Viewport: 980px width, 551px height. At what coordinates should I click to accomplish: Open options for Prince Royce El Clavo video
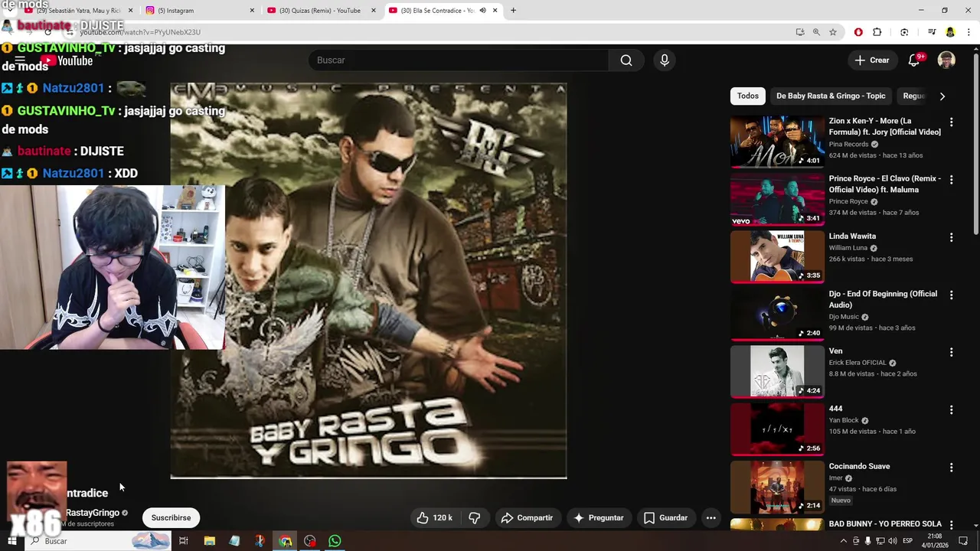(x=951, y=180)
